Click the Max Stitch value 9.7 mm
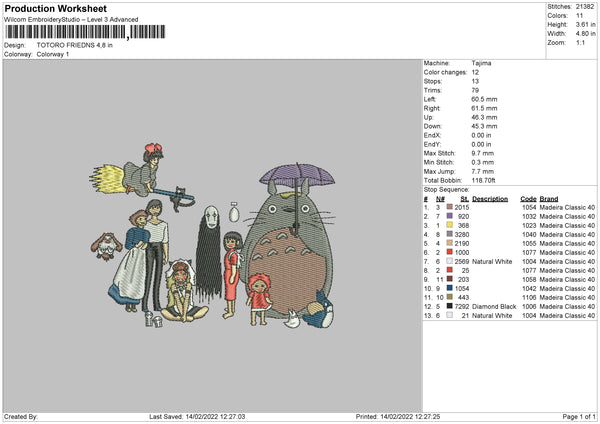Viewport: 600px width, 424px height. point(483,153)
